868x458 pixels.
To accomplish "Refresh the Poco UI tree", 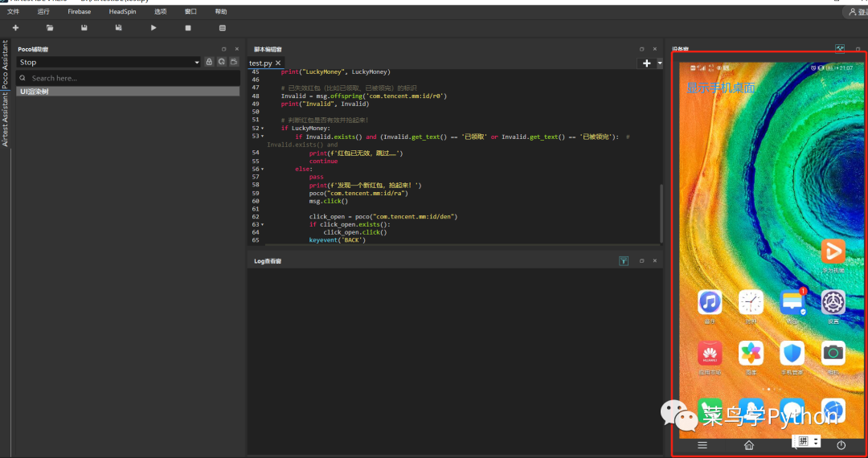I will coord(222,62).
